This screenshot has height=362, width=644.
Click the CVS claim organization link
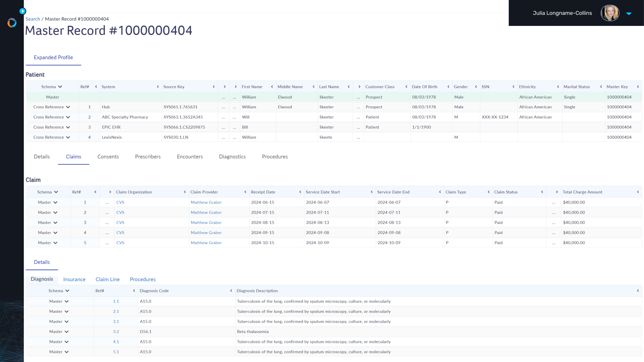[x=120, y=202]
